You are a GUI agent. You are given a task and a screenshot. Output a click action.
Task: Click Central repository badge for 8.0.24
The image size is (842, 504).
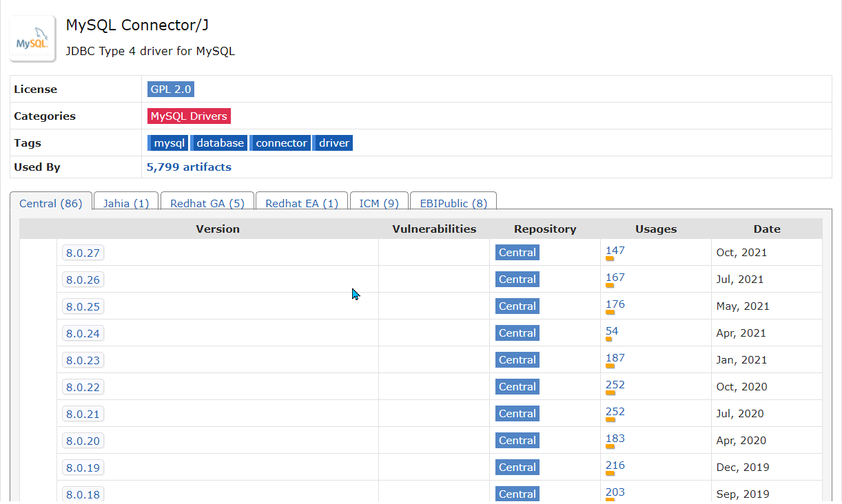(517, 333)
